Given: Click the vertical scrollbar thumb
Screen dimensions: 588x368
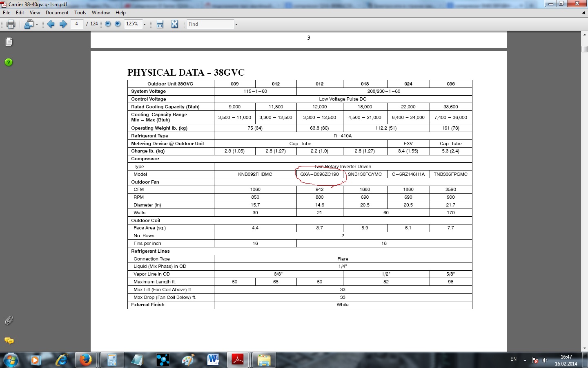Looking at the screenshot, I should pos(584,49).
